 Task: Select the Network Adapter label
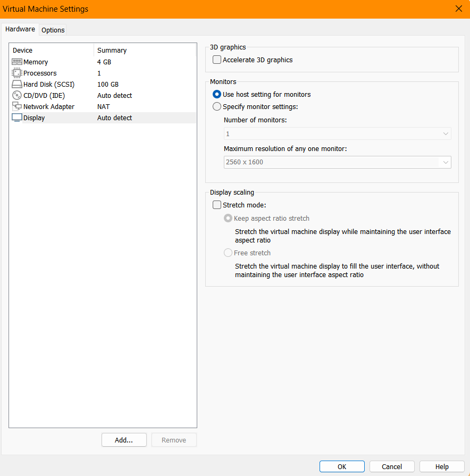tap(49, 107)
